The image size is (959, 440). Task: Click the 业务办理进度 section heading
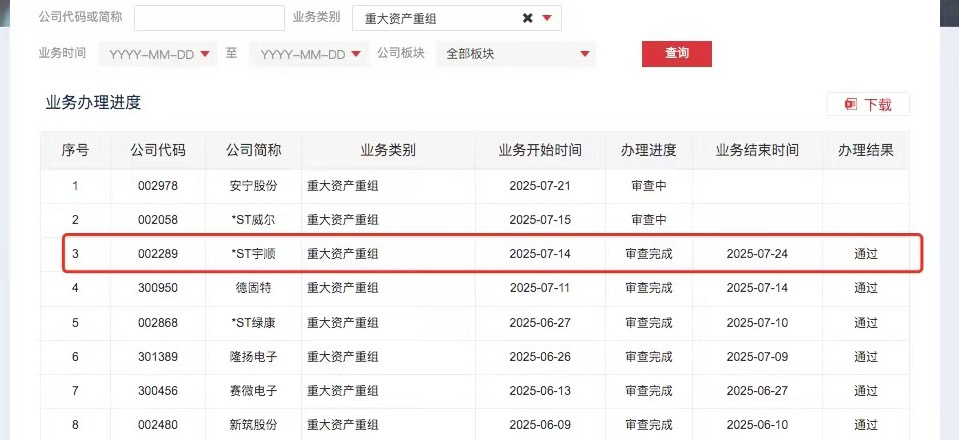94,103
